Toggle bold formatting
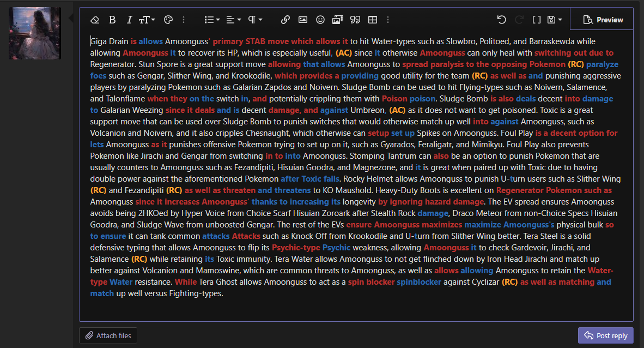 click(112, 20)
